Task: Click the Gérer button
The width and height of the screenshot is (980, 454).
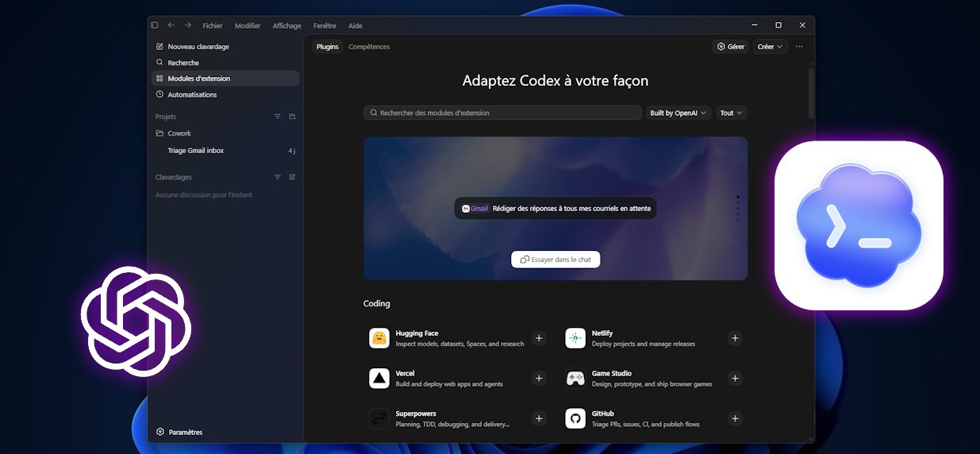Action: point(730,47)
